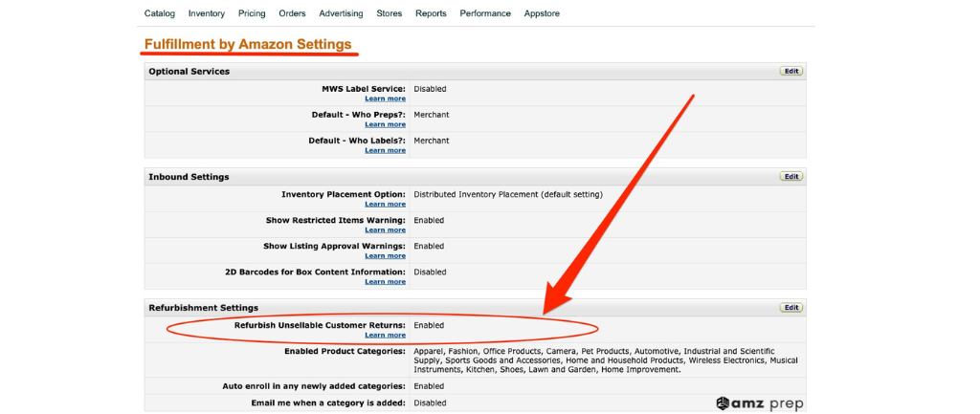The height and width of the screenshot is (414, 980).
Task: Click the Inventory Placement Option label
Action: [344, 194]
